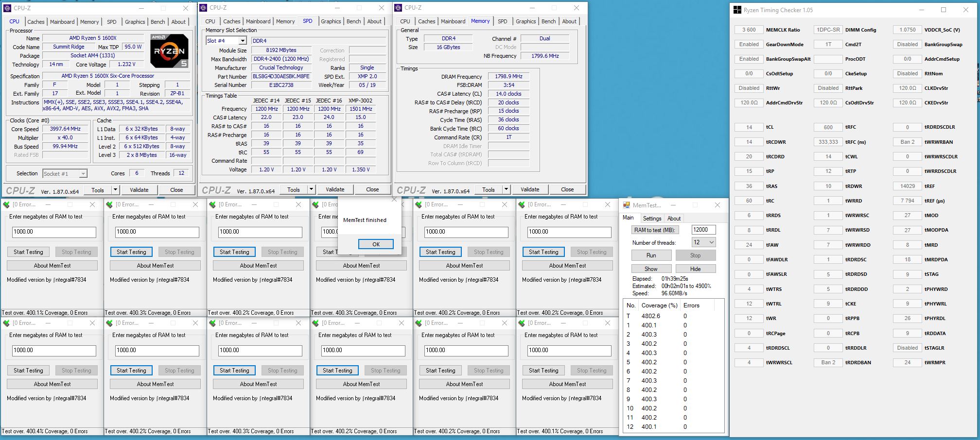Click Validate in the SPD CPU-Z window
Screen dimensions: 980x440
(x=335, y=189)
